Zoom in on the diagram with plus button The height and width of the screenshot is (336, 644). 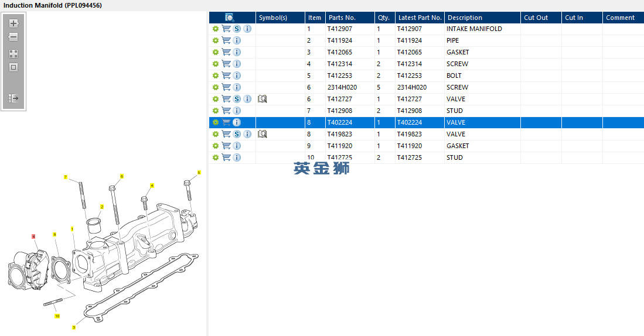[13, 23]
